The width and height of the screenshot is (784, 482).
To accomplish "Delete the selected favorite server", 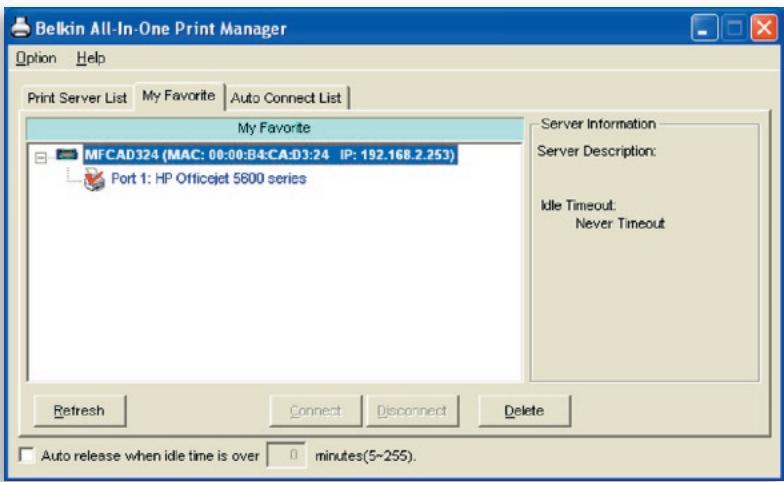I will pyautogui.click(x=524, y=410).
